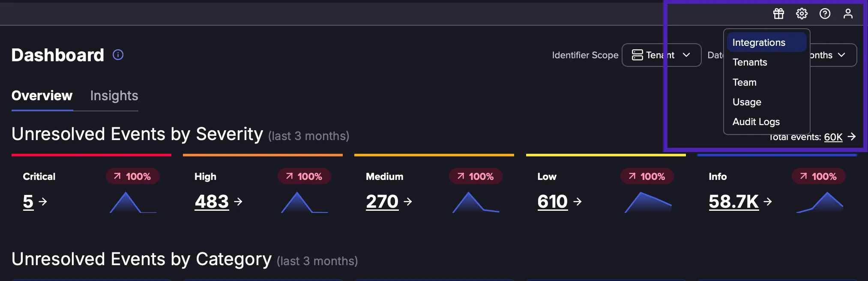868x281 pixels.
Task: Click the Info severity sparkline chart
Action: coord(819,203)
